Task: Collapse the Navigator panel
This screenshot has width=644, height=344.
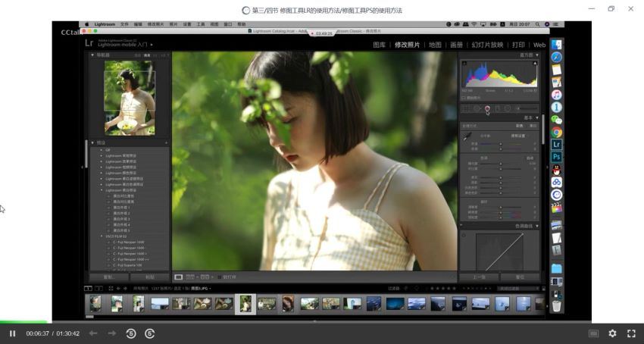Action: [92, 55]
